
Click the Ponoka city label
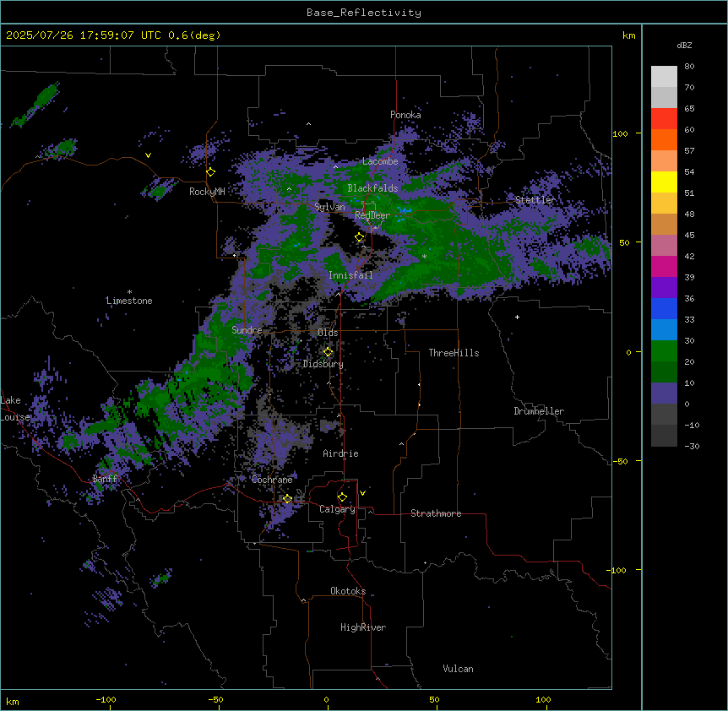tap(405, 115)
